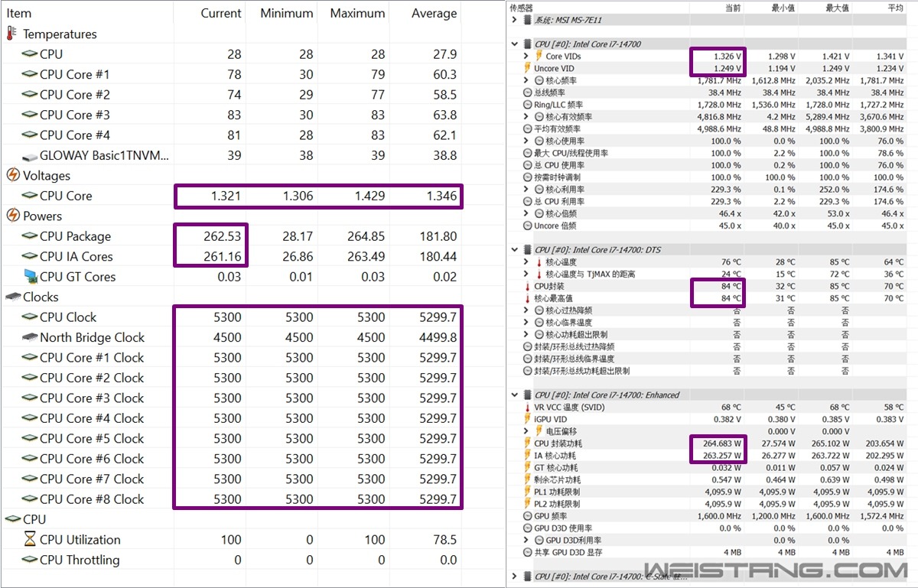Click the CPU Package current value 262.53
The height and width of the screenshot is (588, 918).
pyautogui.click(x=222, y=236)
